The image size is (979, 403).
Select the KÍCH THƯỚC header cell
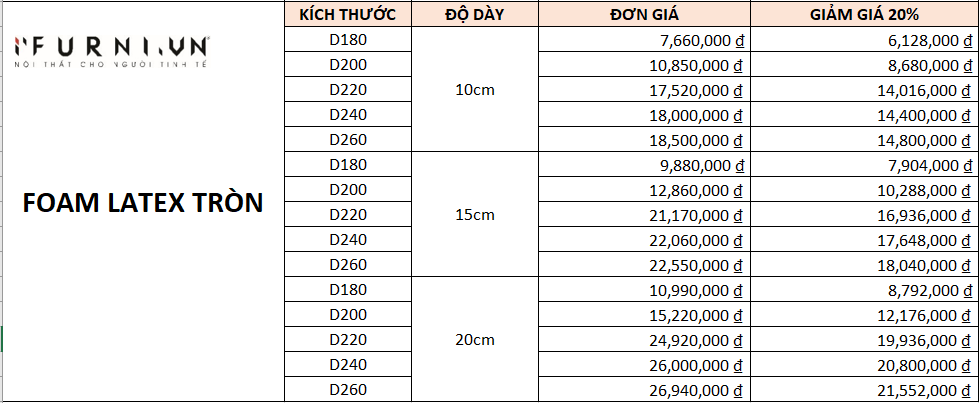pyautogui.click(x=348, y=14)
